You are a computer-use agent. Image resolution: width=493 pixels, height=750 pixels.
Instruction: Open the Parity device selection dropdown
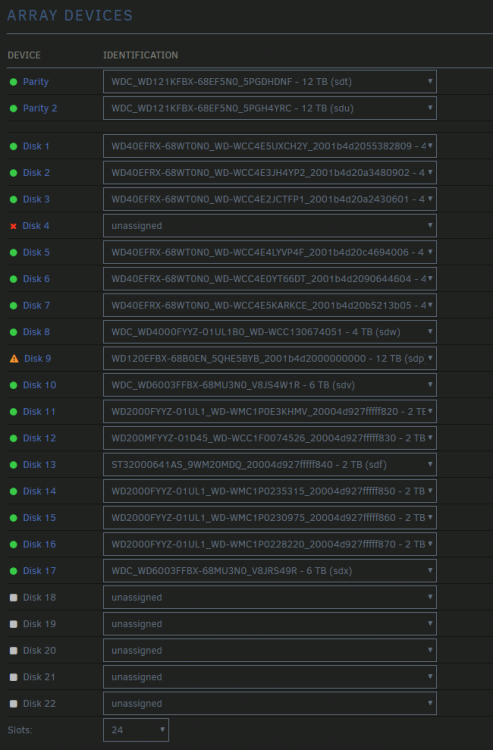[270, 82]
